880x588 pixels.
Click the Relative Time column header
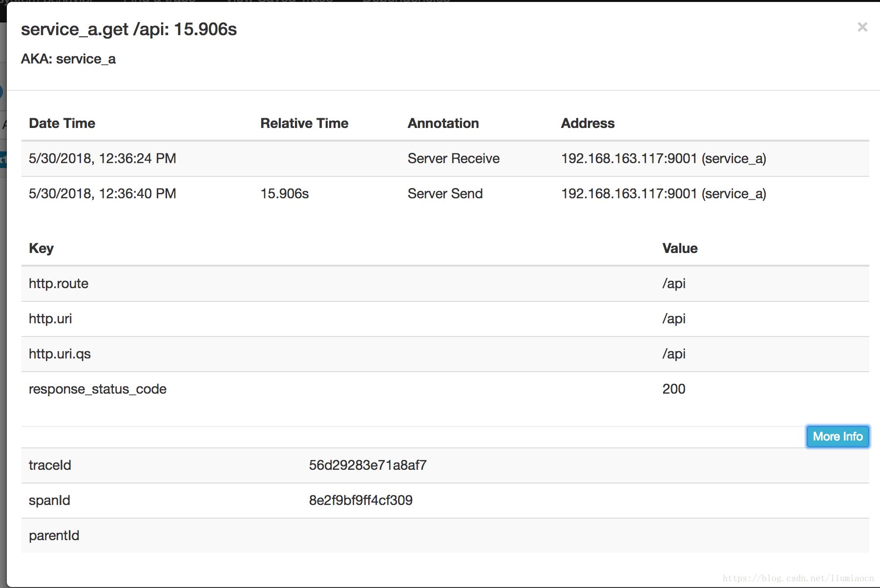304,124
